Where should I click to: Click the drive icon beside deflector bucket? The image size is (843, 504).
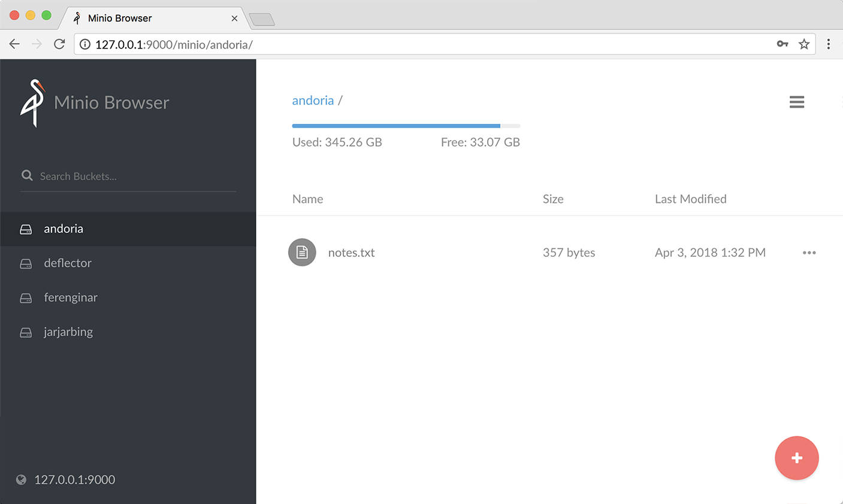pos(26,263)
